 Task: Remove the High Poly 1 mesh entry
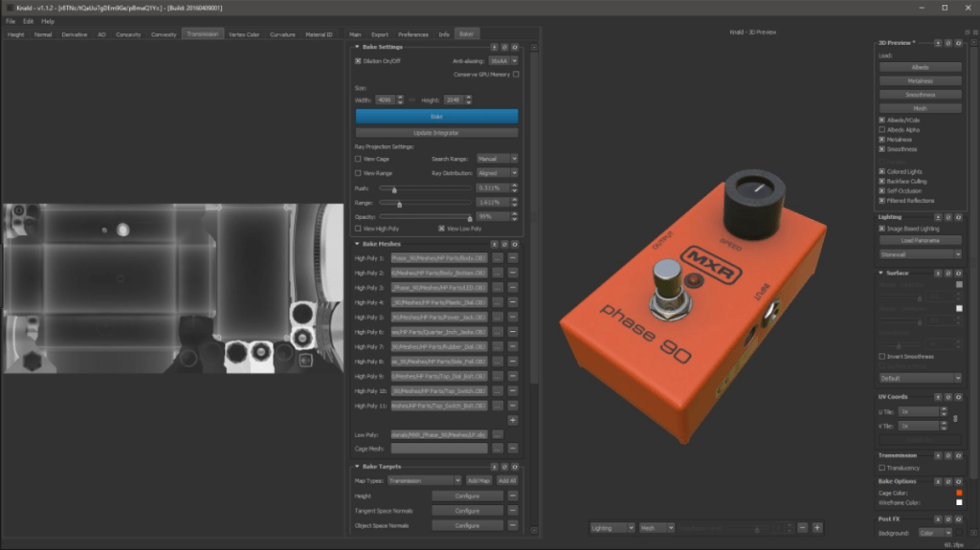[512, 258]
